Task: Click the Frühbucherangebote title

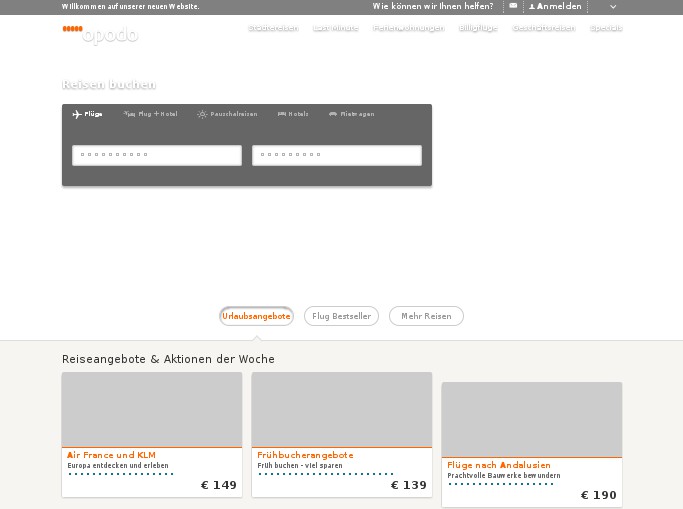Action: point(305,455)
